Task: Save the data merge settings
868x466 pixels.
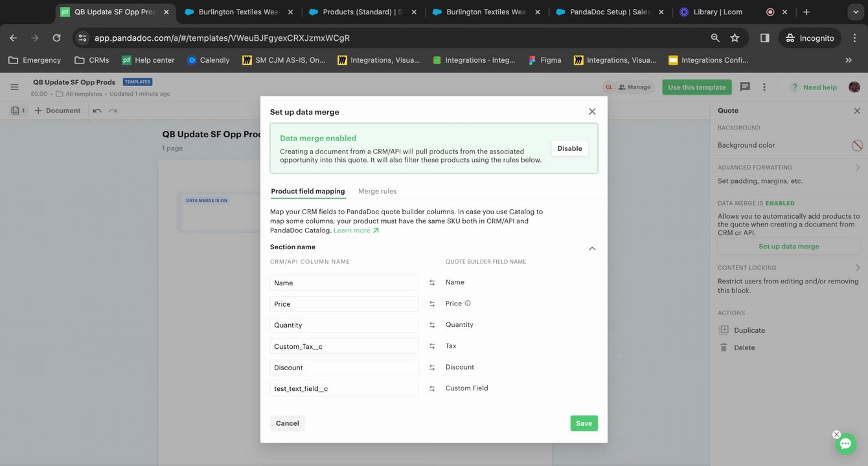Action: tap(584, 423)
